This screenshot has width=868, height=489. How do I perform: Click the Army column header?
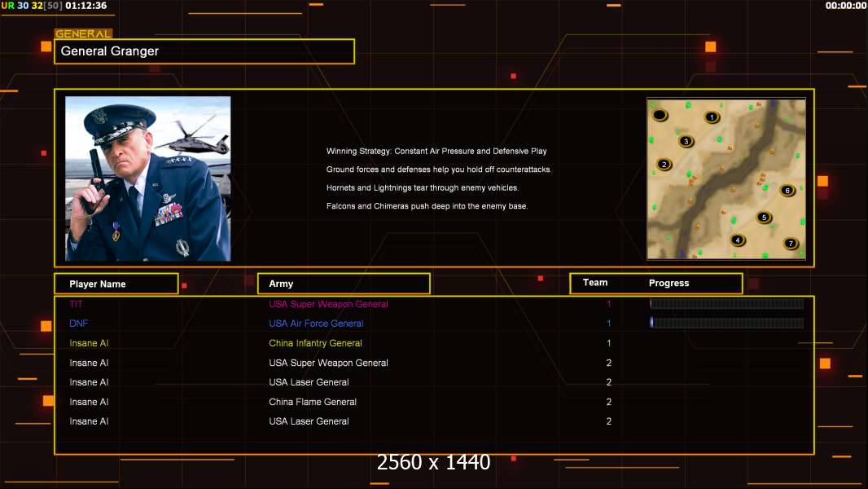(x=344, y=284)
